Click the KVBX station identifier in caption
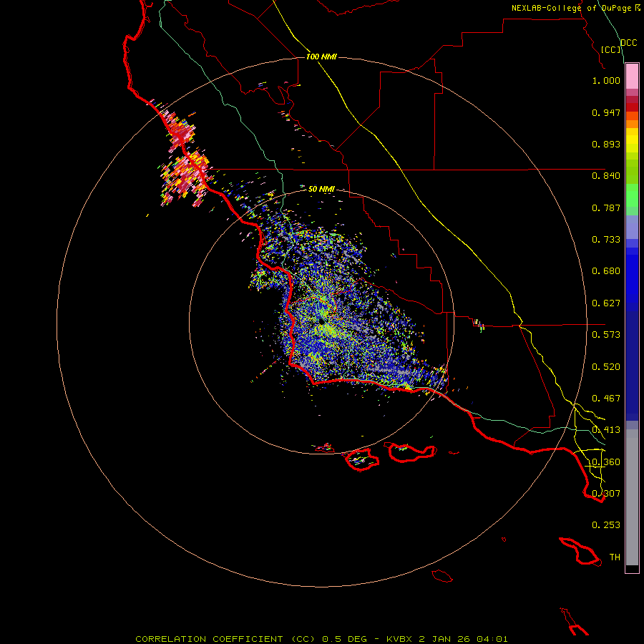This screenshot has height=644, width=644. pos(400,639)
